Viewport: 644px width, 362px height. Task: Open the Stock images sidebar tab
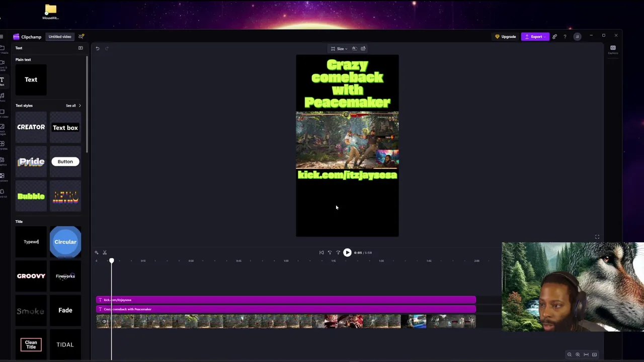3,129
